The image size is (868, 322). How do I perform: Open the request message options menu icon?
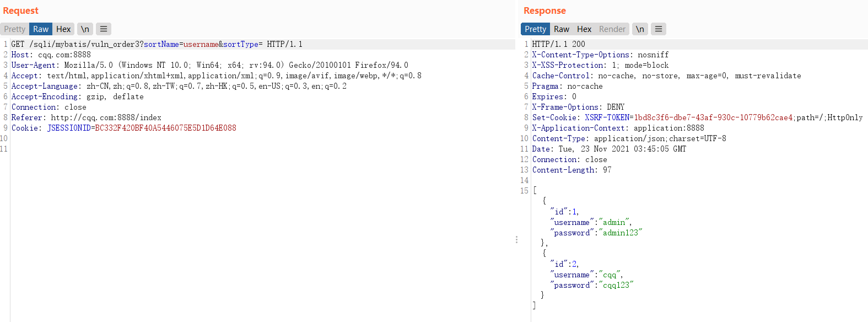point(104,29)
